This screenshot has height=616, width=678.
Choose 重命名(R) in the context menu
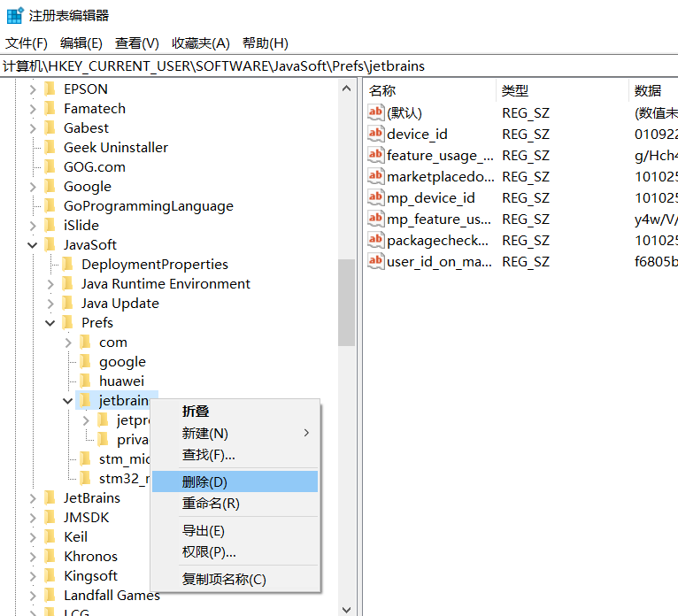211,504
